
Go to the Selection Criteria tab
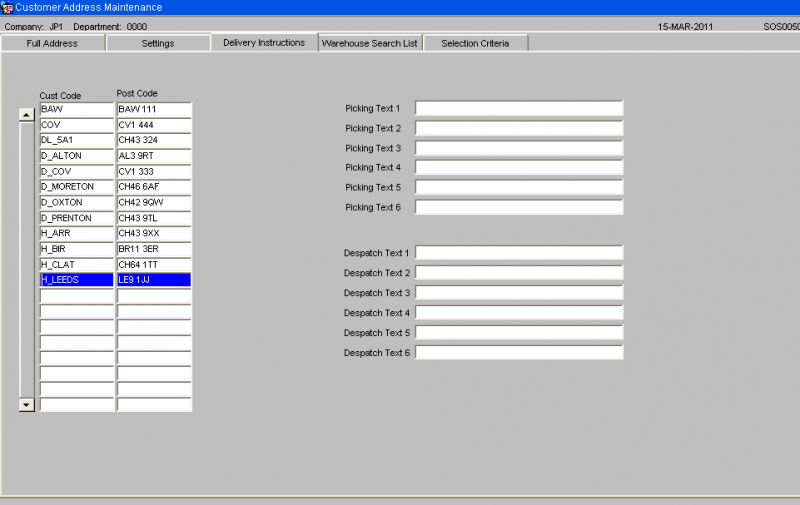[476, 43]
